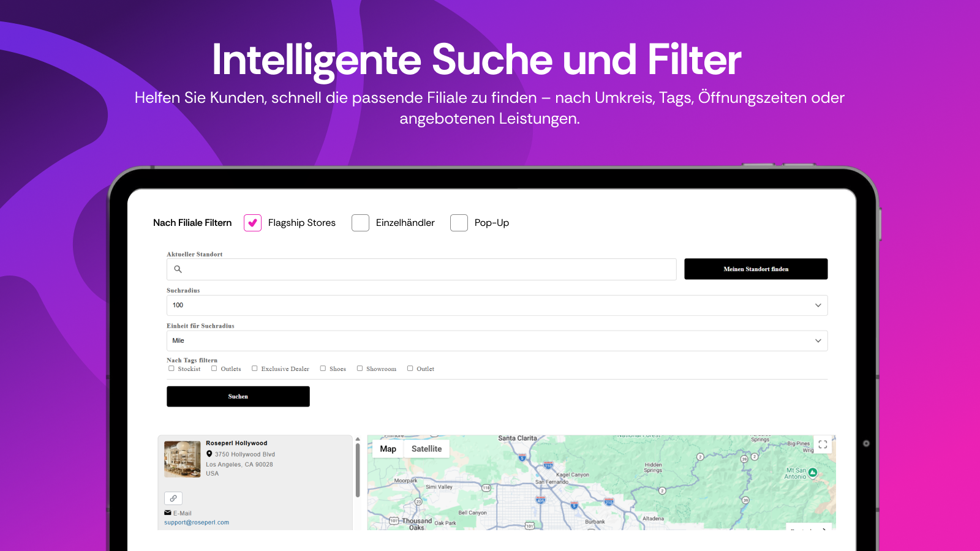Click the Mt San Antonio map marker
This screenshot has width=980, height=551.
click(x=813, y=472)
